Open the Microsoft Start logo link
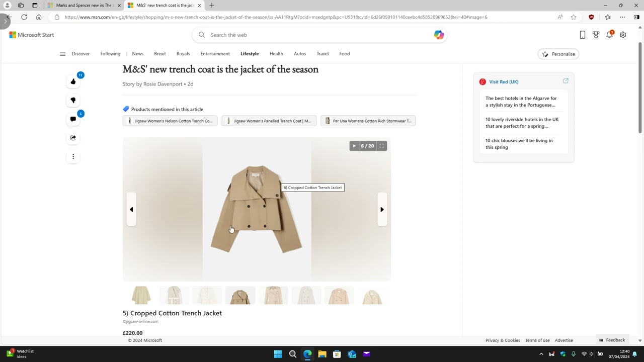 coord(32,35)
